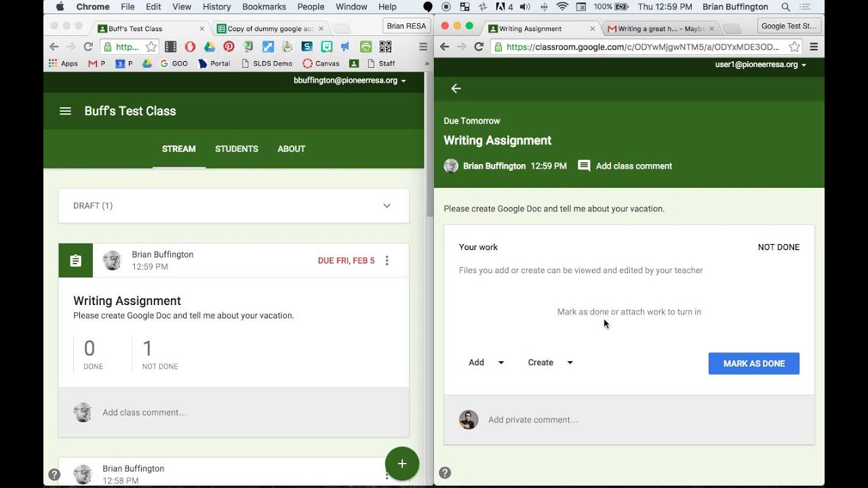Click the Brian RESA profile button
Screen dimensions: 868x488
[x=406, y=26]
